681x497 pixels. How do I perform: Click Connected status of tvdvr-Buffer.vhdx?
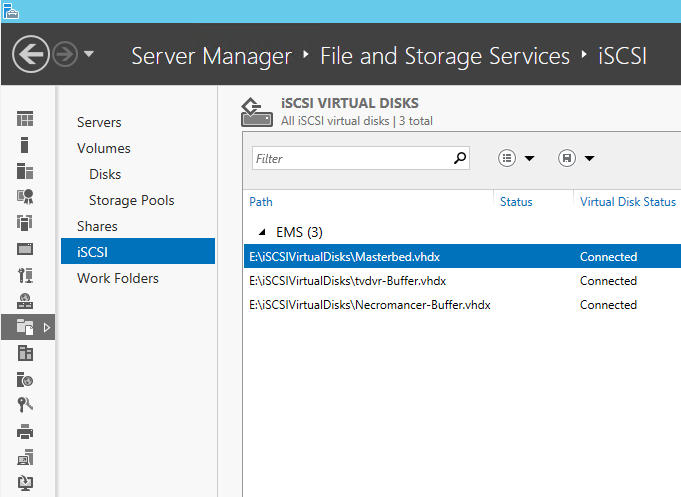pyautogui.click(x=608, y=281)
